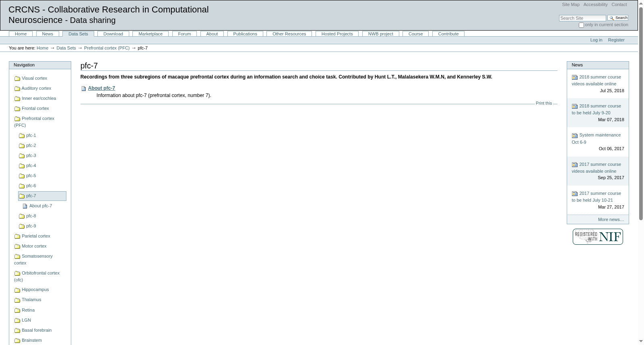Focus the Search Site input field
Viewport: 644px width, 345px height.
coord(582,18)
